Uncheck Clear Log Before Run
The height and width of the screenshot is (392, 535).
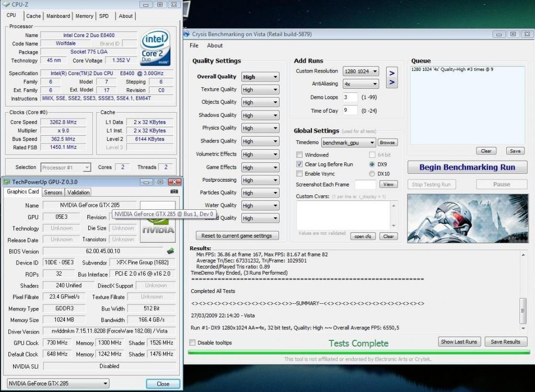pyautogui.click(x=299, y=164)
